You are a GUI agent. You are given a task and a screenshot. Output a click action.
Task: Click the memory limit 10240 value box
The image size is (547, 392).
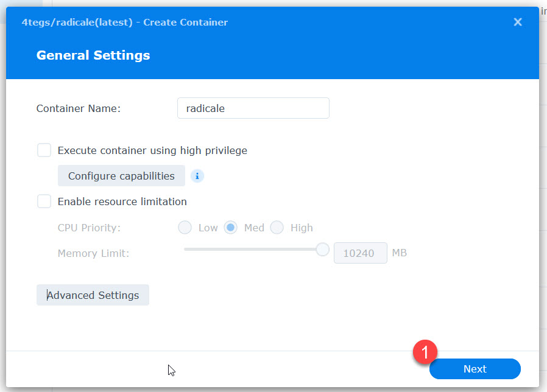361,253
